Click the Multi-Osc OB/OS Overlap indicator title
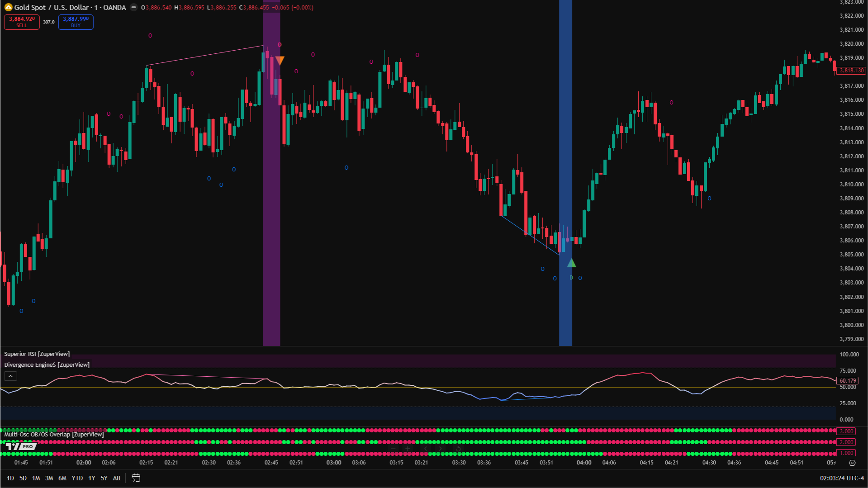868x488 pixels. point(54,435)
